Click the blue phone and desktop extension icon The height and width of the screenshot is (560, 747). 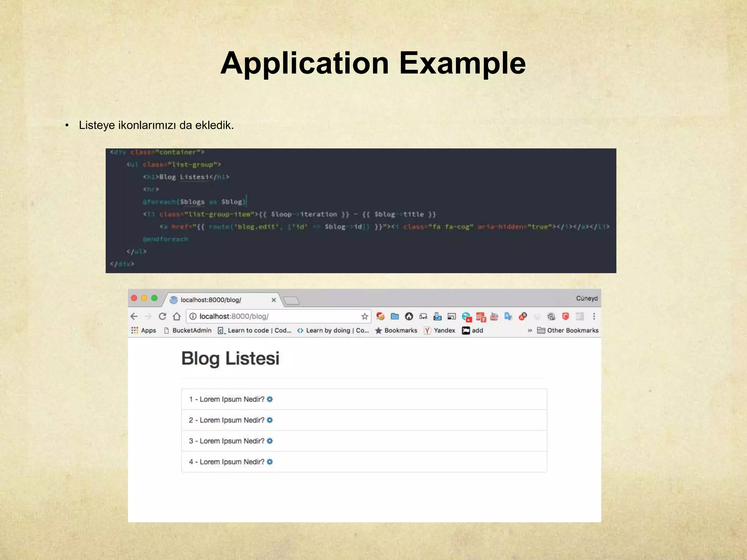[x=437, y=316]
